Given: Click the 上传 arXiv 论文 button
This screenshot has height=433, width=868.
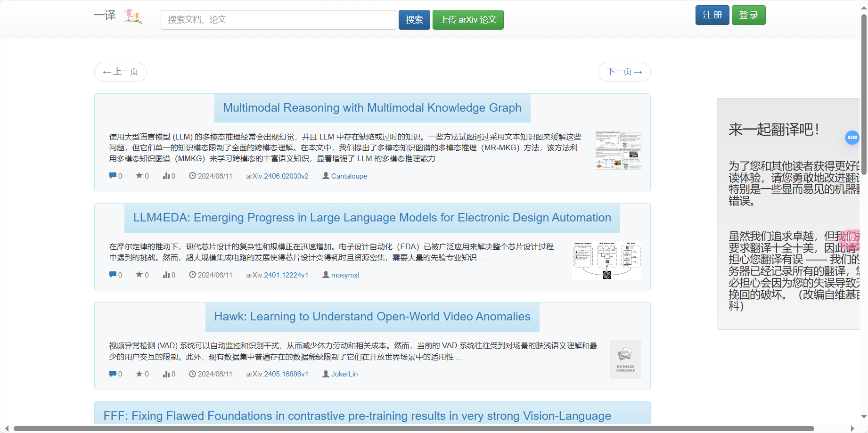Looking at the screenshot, I should click(x=467, y=19).
